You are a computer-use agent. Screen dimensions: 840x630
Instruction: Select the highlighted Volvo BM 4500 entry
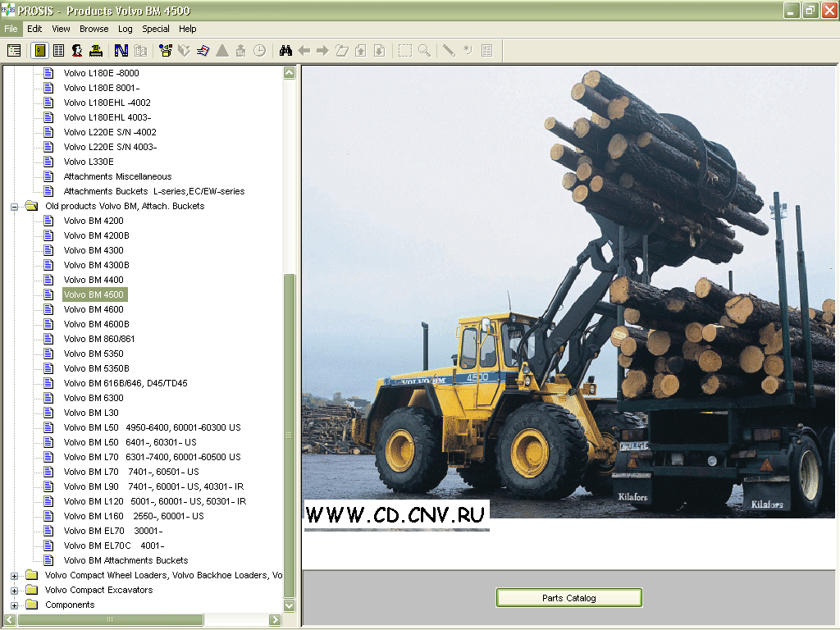(x=95, y=294)
